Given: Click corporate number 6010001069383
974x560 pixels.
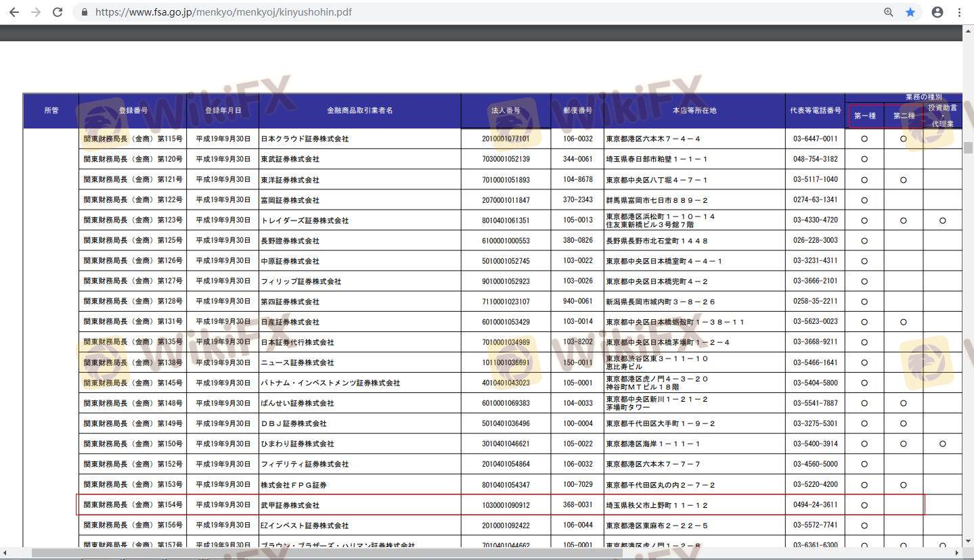Looking at the screenshot, I should (x=506, y=403).
